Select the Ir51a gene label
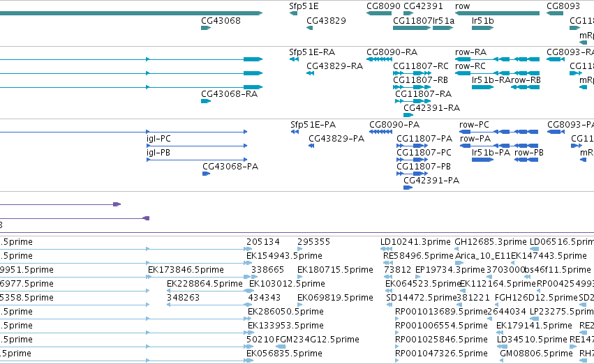594x364 pixels. tap(444, 21)
